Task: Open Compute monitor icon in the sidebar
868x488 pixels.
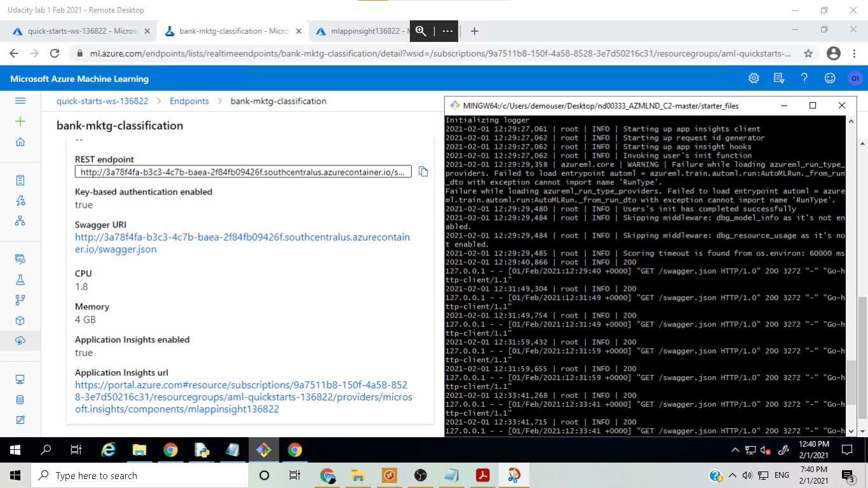Action: pyautogui.click(x=20, y=379)
